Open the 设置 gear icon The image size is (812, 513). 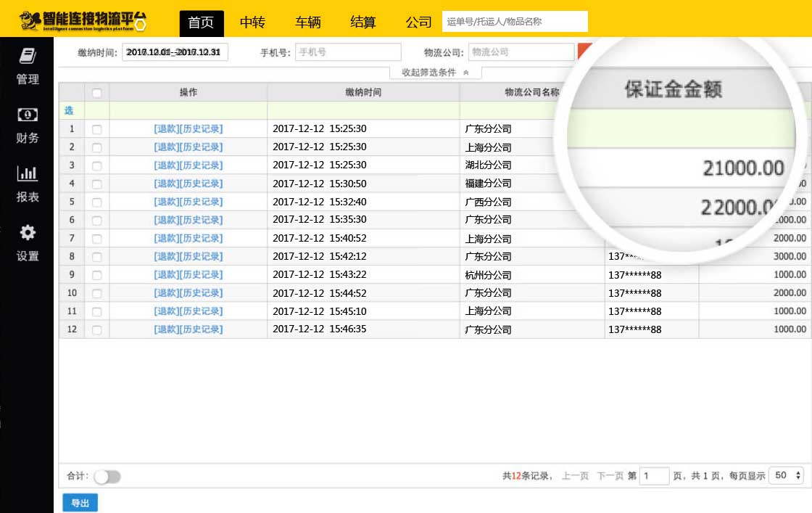[x=28, y=233]
